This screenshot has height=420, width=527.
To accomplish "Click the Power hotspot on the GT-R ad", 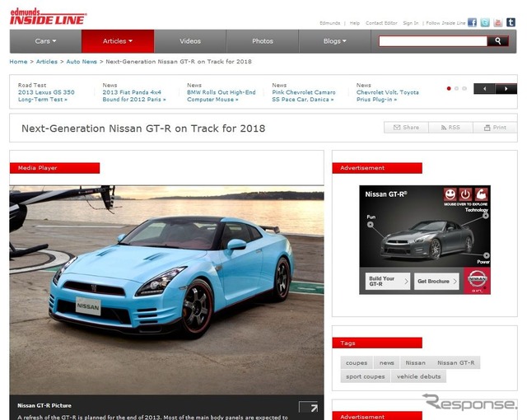I will coord(487,255).
